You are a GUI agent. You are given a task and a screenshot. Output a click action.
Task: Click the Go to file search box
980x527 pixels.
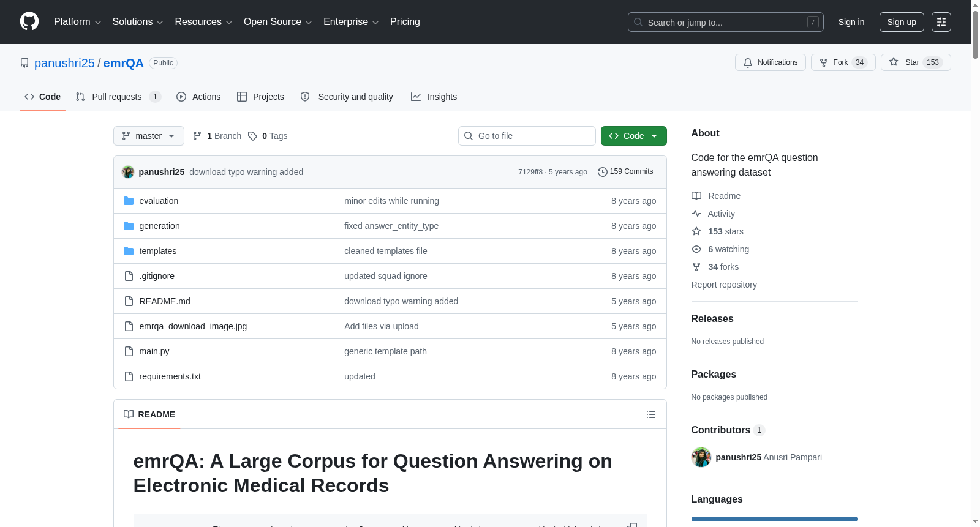[527, 136]
